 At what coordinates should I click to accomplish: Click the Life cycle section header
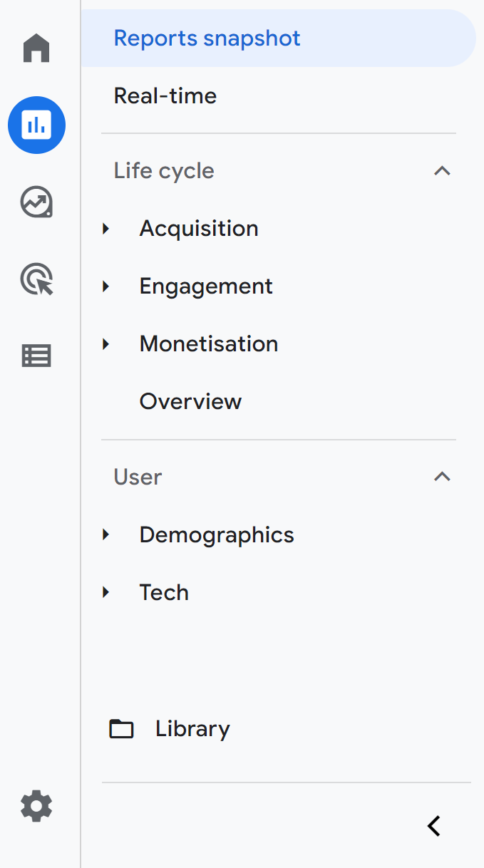tap(164, 171)
